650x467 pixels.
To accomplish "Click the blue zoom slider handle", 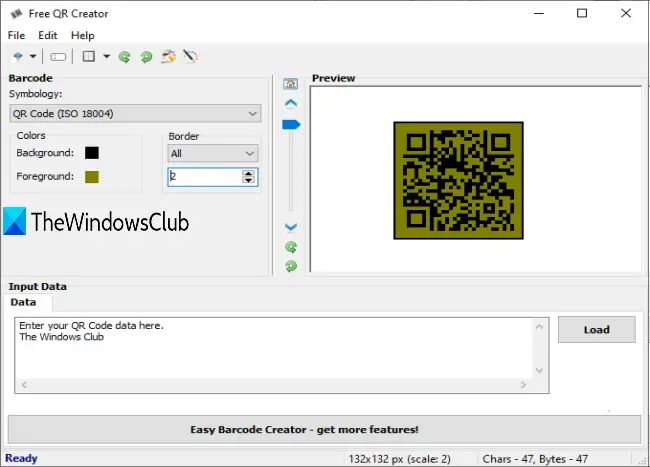I will [291, 124].
